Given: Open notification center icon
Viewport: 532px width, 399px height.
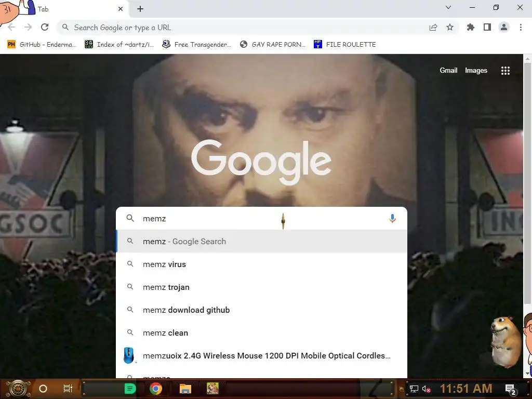Looking at the screenshot, I should pos(511,389).
